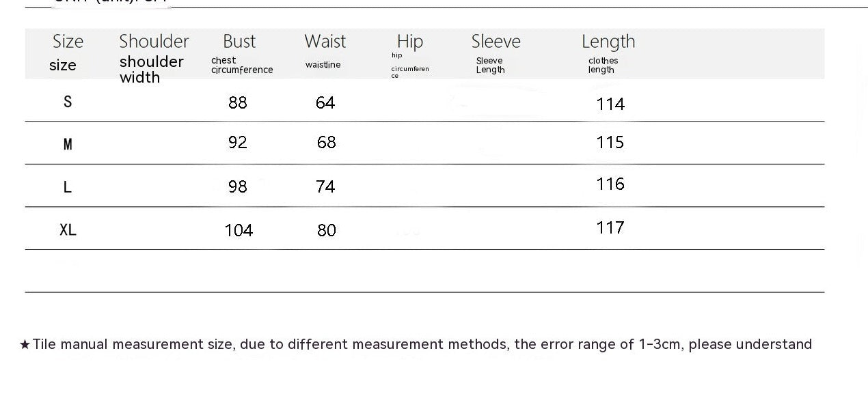Click bust value 98 for size L
868x394 pixels.
pos(238,186)
